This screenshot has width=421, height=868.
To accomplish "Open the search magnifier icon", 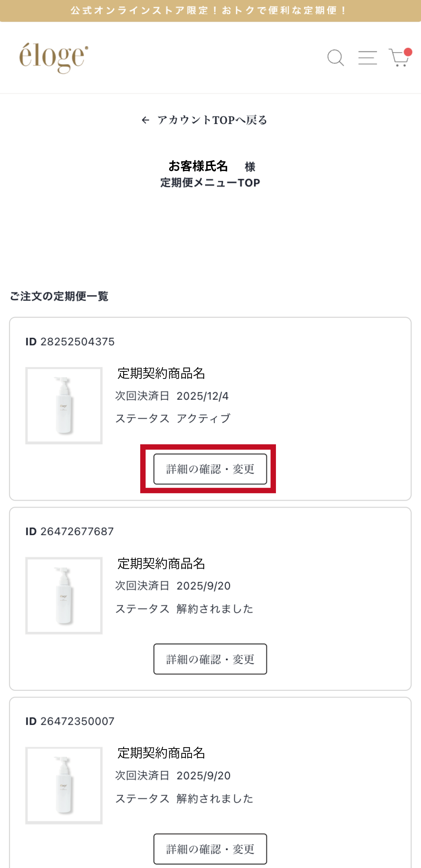I will 335,58.
